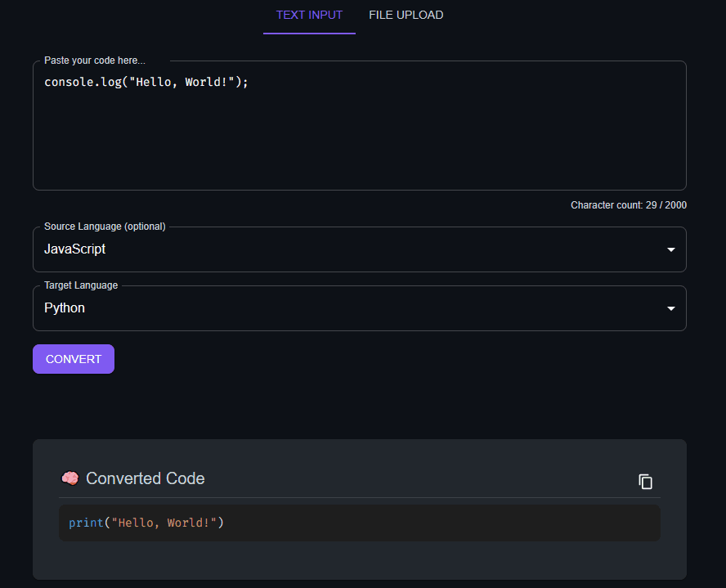Click the brain emoji beside Converted Code heading
This screenshot has height=588, width=726.
[69, 478]
